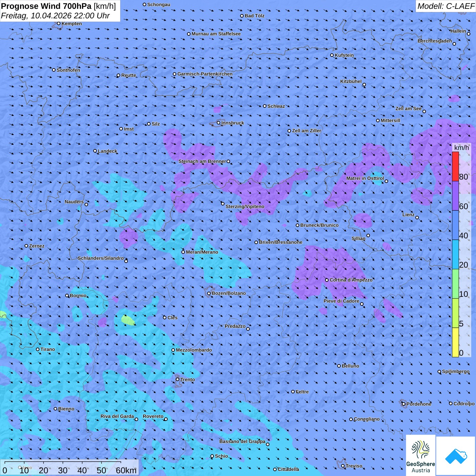Select the red color band above 80 km/h

click(x=455, y=166)
